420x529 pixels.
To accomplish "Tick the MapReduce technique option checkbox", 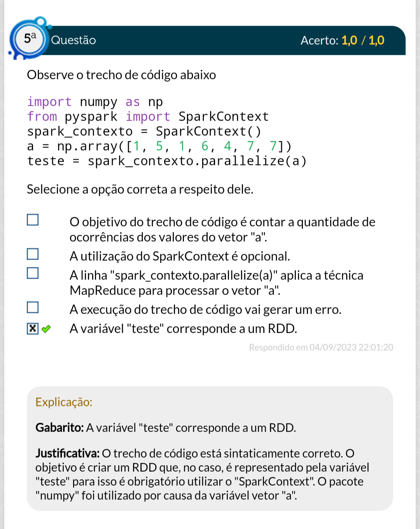I will tap(33, 273).
